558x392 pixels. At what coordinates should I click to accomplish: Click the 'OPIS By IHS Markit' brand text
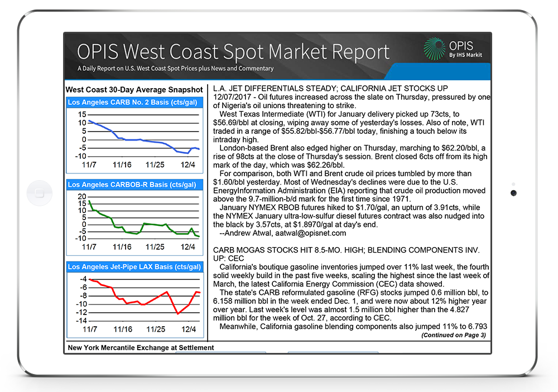pos(465,49)
